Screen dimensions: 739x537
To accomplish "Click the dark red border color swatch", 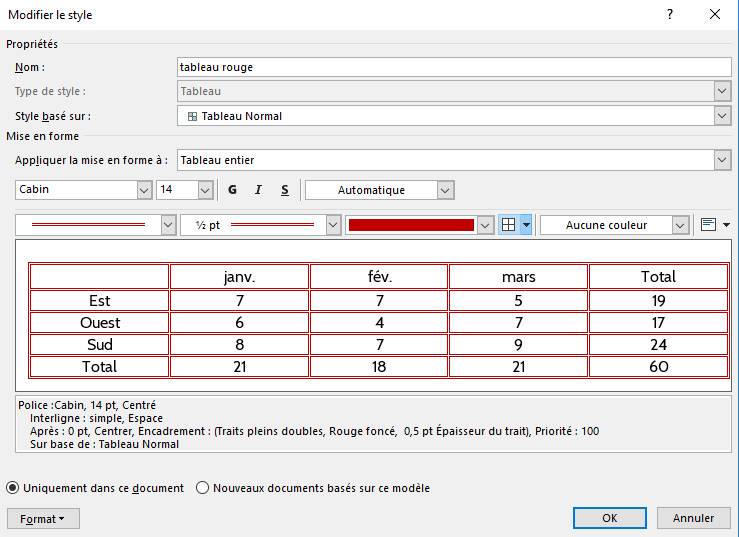I will click(x=410, y=225).
